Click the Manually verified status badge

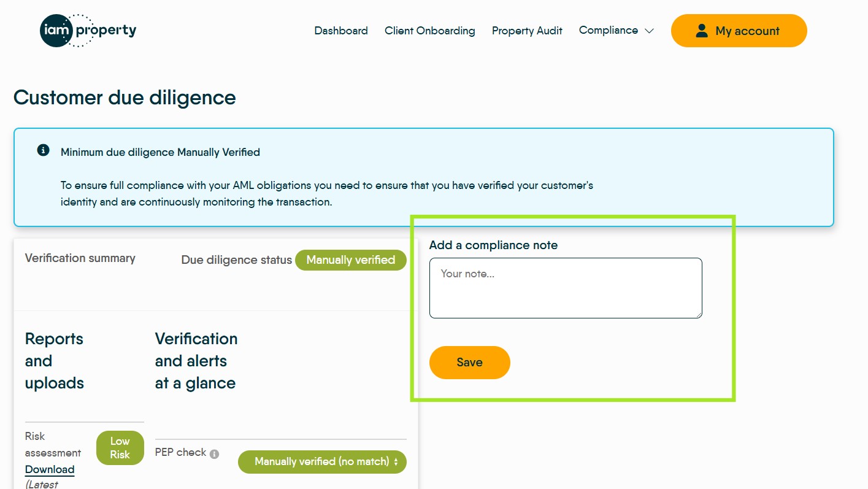point(350,260)
